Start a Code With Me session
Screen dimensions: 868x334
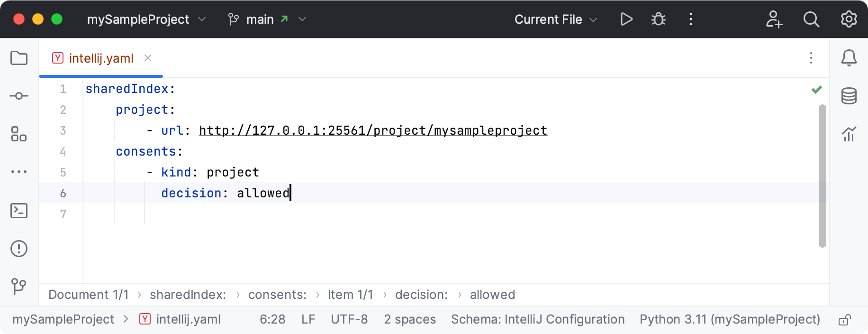[774, 19]
